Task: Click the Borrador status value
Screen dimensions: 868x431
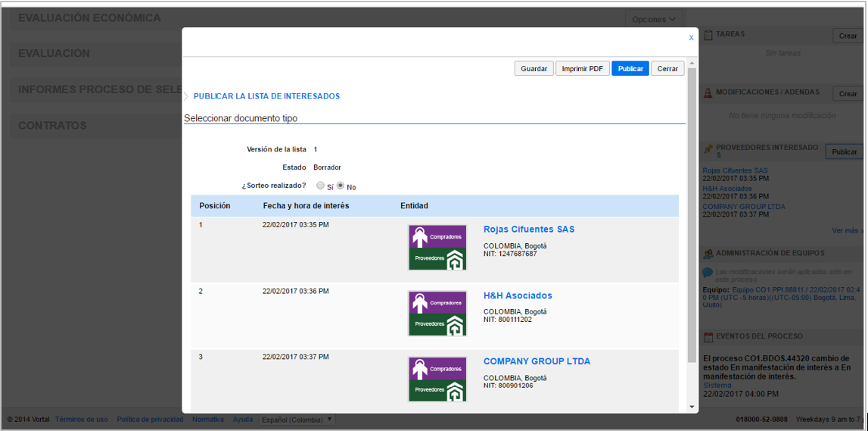Action: pos(327,167)
